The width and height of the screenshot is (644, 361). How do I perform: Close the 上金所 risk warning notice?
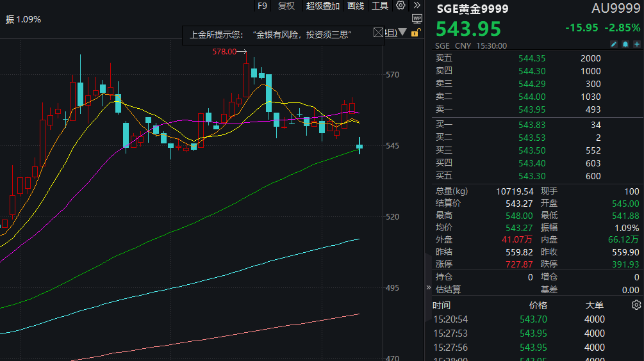[378, 33]
